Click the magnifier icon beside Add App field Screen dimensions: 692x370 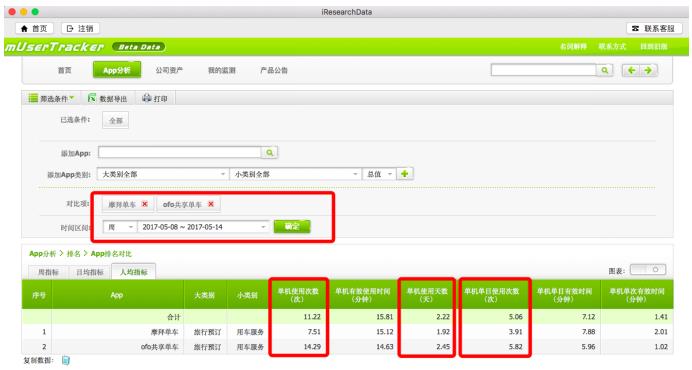click(x=269, y=153)
